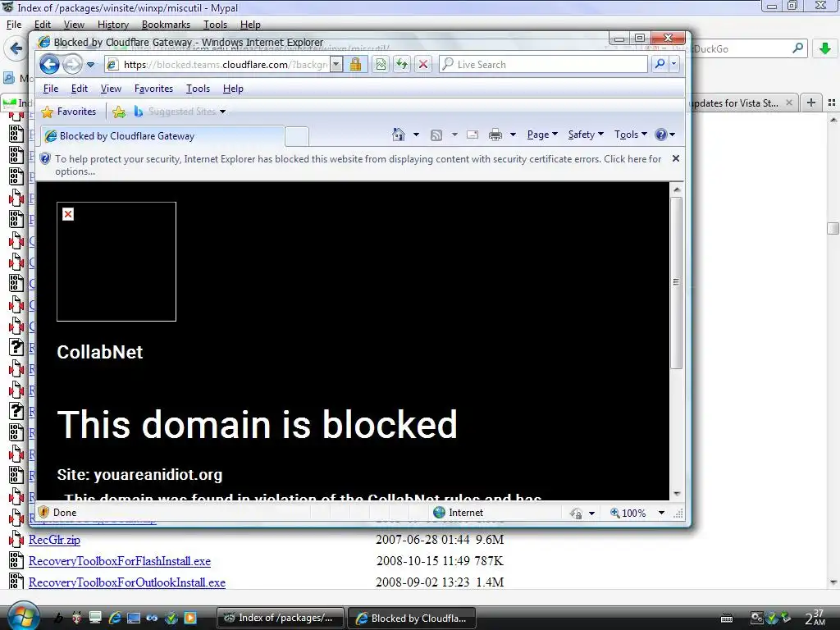
Task: Open the RecGlr.zip link in Mypal
Action: coord(54,540)
